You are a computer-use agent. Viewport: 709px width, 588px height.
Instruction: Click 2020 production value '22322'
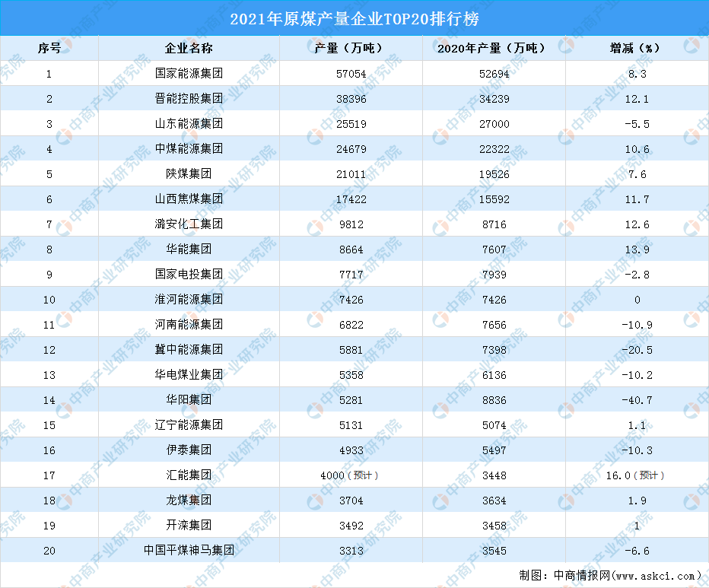[x=494, y=149]
